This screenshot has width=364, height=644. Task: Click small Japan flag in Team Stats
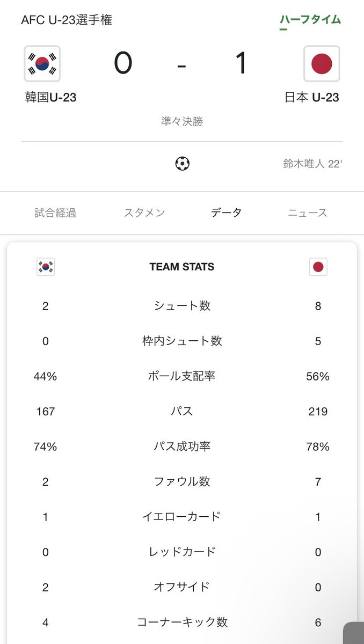(318, 267)
